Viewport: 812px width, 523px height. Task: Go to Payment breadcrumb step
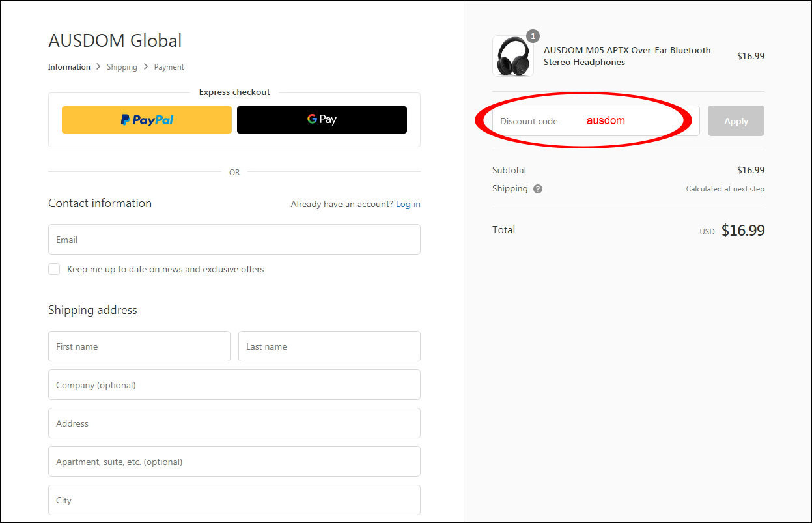point(169,67)
